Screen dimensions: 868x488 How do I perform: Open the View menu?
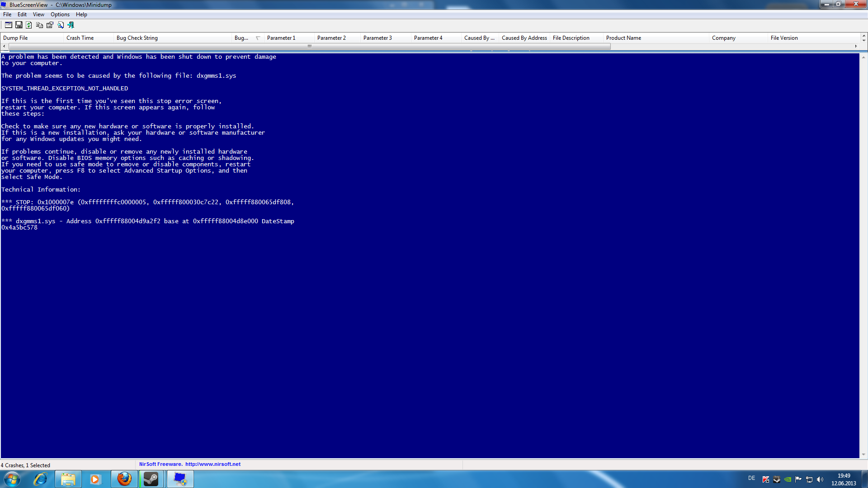click(38, 14)
